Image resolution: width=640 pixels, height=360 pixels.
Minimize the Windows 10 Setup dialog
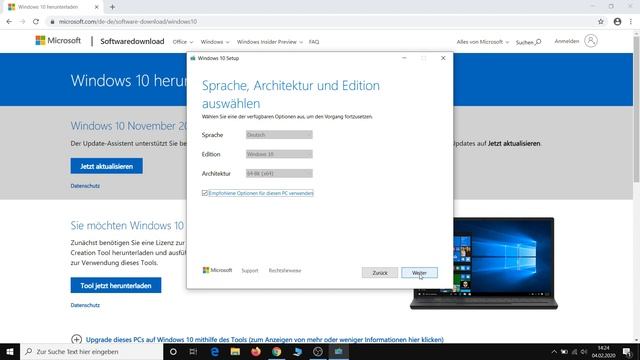tap(404, 58)
